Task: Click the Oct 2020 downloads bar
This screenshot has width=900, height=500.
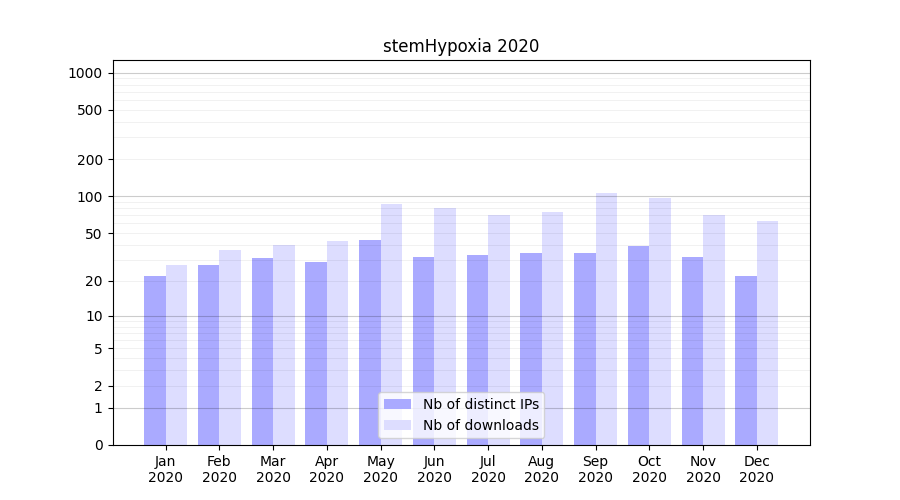Action: point(660,321)
